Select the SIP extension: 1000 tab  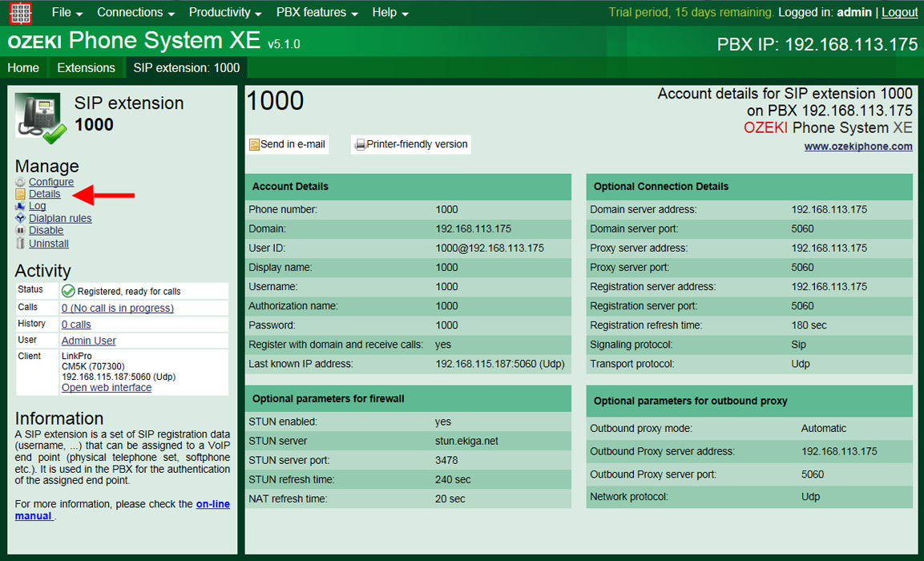(186, 68)
